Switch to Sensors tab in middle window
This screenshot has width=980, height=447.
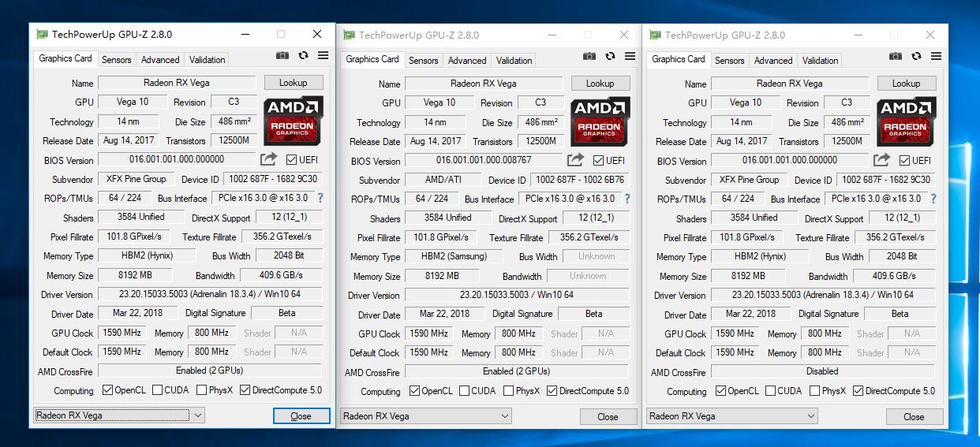click(424, 61)
